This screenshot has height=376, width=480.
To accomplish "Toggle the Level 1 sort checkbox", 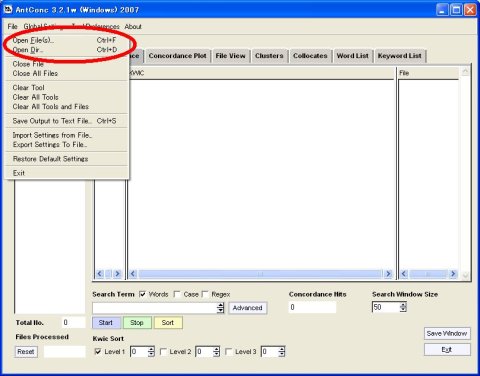I will (x=98, y=352).
